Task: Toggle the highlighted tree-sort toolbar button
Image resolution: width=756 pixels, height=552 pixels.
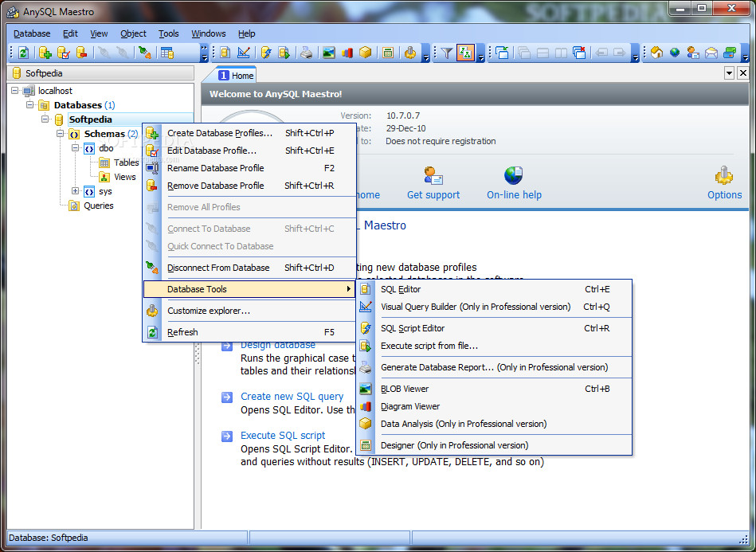Action: coord(466,53)
